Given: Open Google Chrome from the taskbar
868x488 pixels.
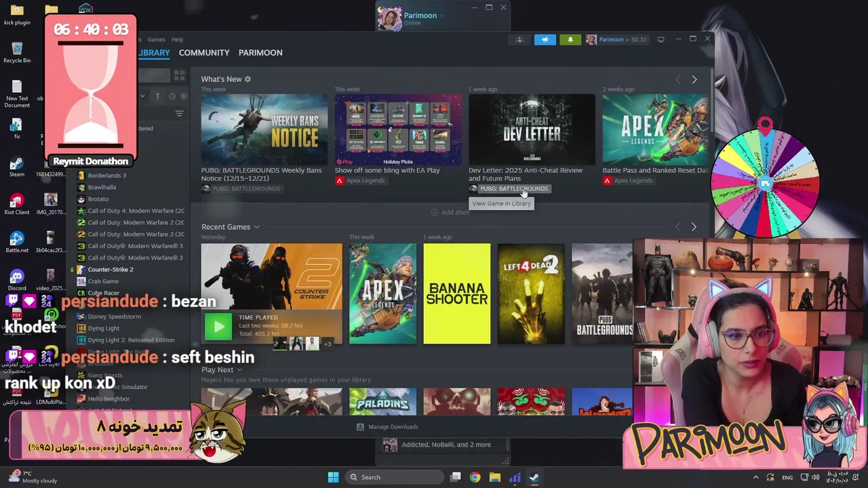Looking at the screenshot, I should (x=475, y=477).
